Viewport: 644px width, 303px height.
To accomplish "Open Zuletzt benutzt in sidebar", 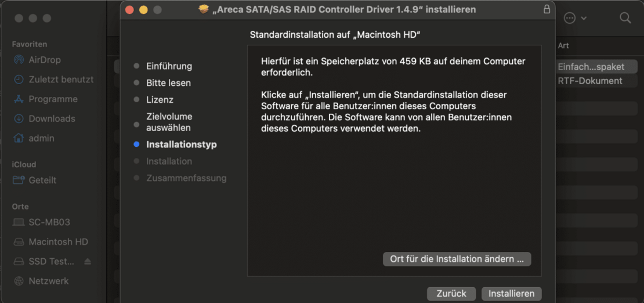I will [60, 80].
